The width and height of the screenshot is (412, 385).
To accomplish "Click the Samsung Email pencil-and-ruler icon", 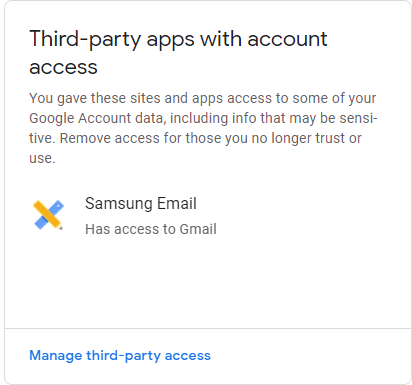I will point(48,215).
